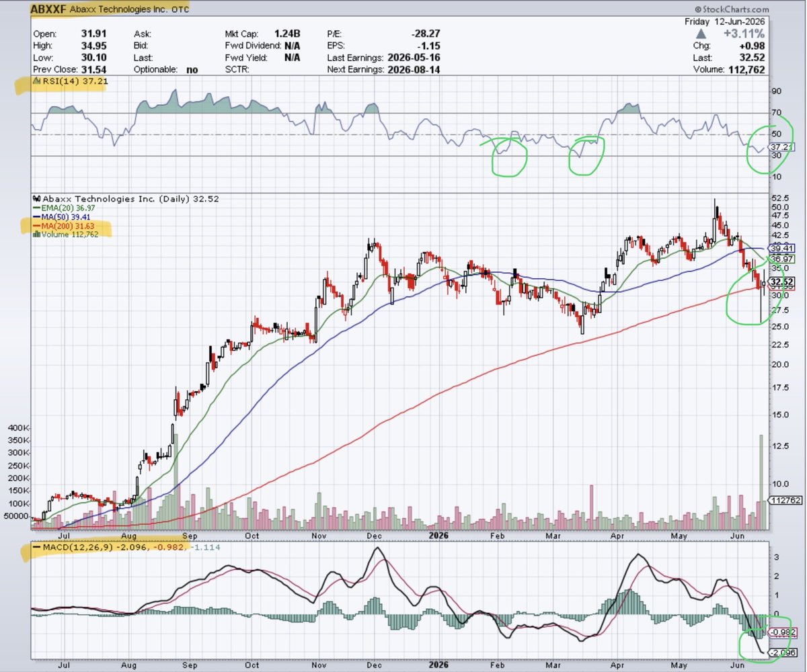Click the RSI 70 level axis label
Viewport: 807px width, 672px height.
coord(778,112)
